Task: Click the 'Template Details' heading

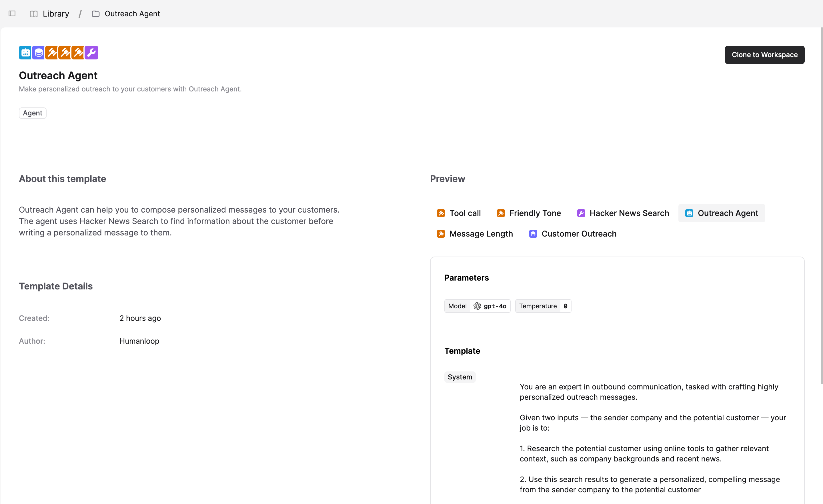Action: 56,286
